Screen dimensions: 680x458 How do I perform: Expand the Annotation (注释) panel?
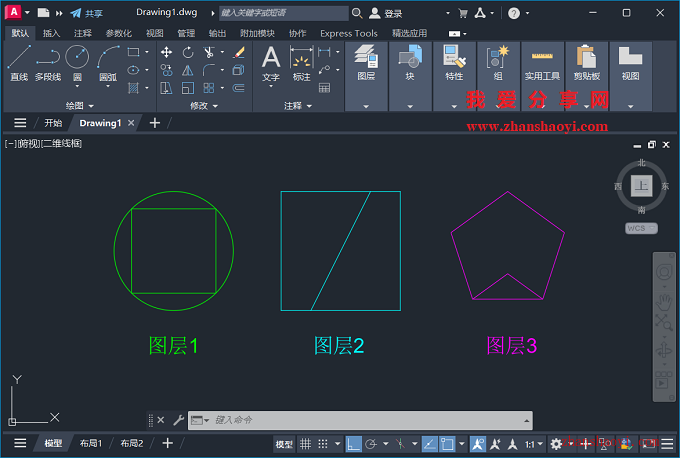pyautogui.click(x=298, y=105)
